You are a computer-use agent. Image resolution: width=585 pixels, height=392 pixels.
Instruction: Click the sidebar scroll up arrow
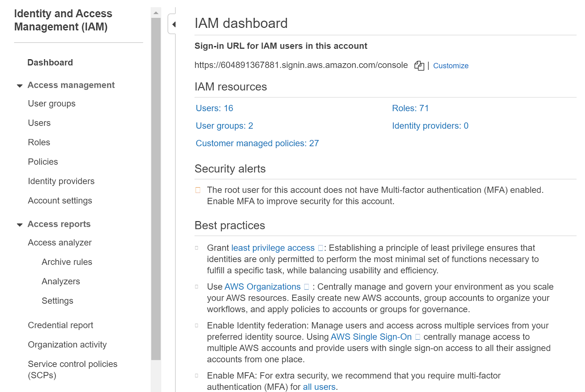pyautogui.click(x=156, y=13)
